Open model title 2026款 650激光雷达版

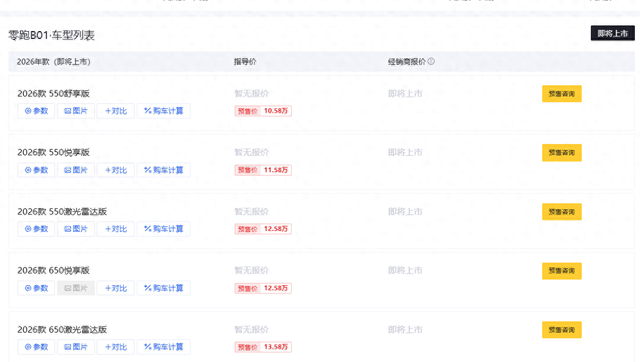pyautogui.click(x=62, y=329)
